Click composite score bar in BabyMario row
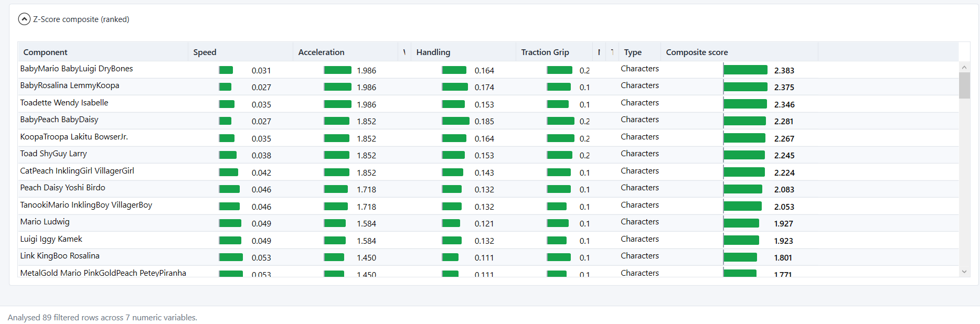This screenshot has height=324, width=980. (745, 70)
